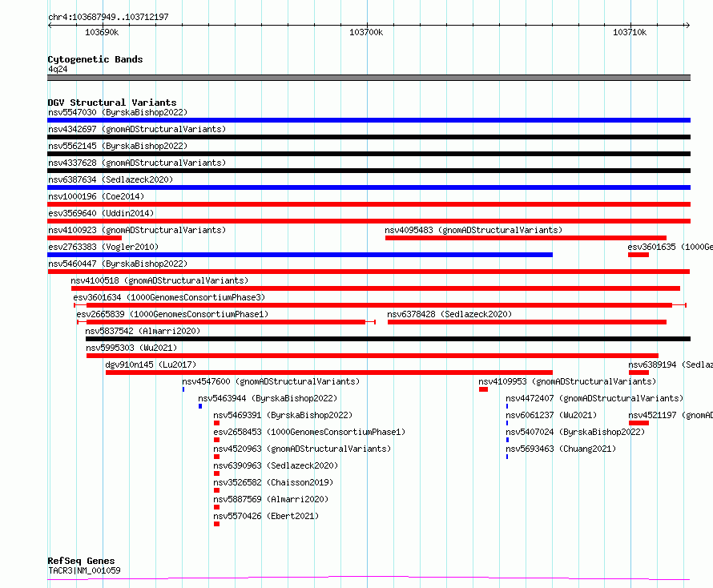Click the esv3569640 (Uddin2014) label
The image size is (713, 588).
(x=101, y=213)
